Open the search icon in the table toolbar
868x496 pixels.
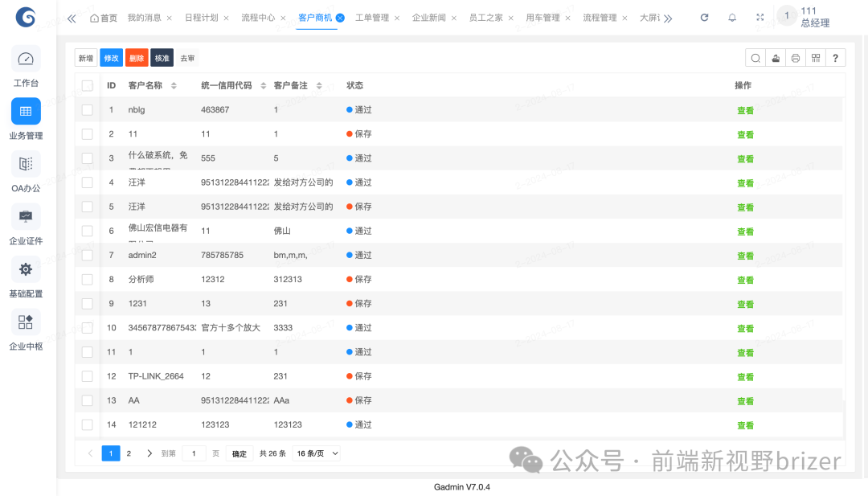[755, 57]
